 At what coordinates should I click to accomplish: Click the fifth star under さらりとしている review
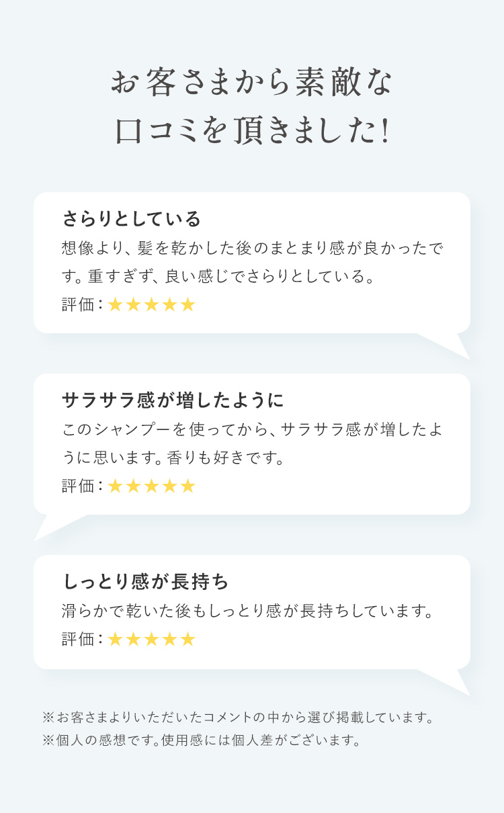coord(187,305)
